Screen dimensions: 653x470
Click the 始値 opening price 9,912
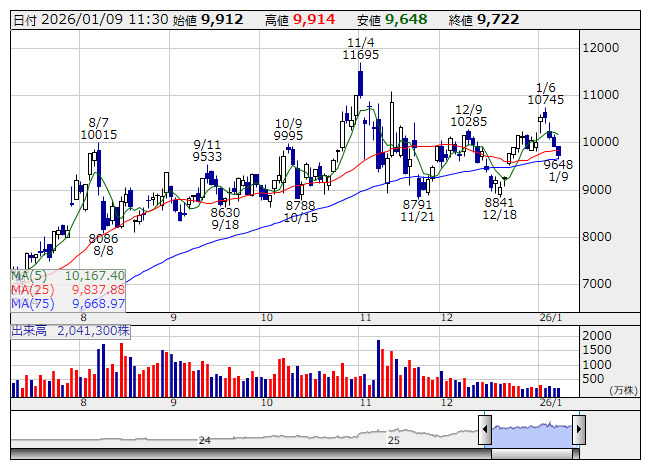(x=221, y=19)
